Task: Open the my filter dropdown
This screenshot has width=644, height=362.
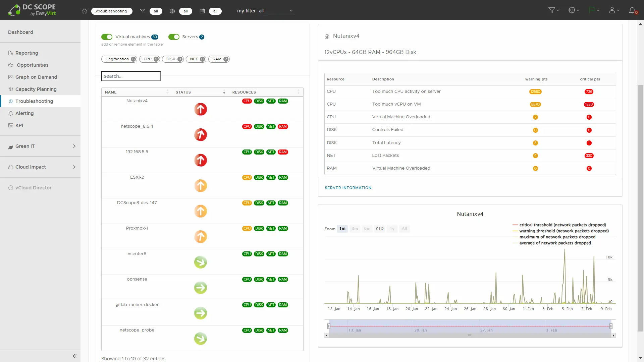Action: click(x=276, y=11)
